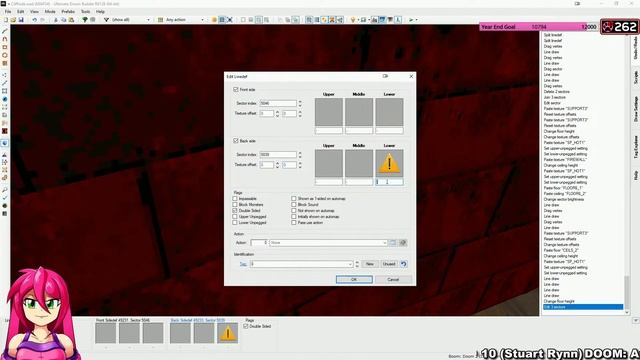Viewport: 640px width, 360px height.
Task: Click the Tag value spinner arrows
Action: click(357, 264)
